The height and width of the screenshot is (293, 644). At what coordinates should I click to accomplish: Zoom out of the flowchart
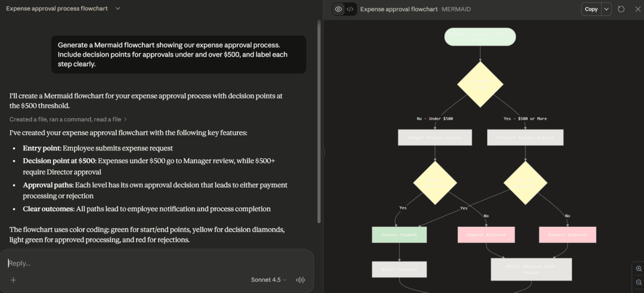tap(638, 282)
